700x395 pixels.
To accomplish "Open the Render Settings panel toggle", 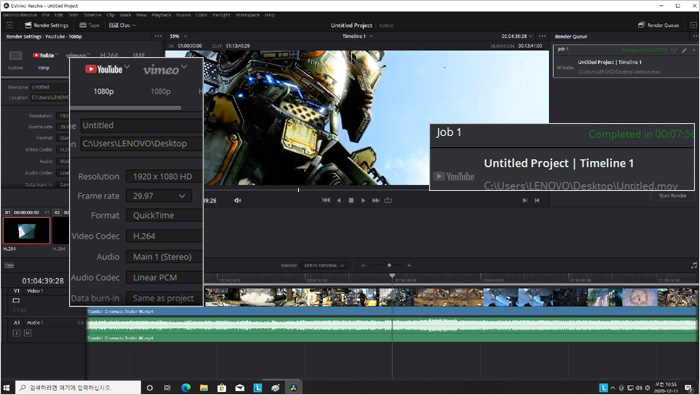I will 46,25.
